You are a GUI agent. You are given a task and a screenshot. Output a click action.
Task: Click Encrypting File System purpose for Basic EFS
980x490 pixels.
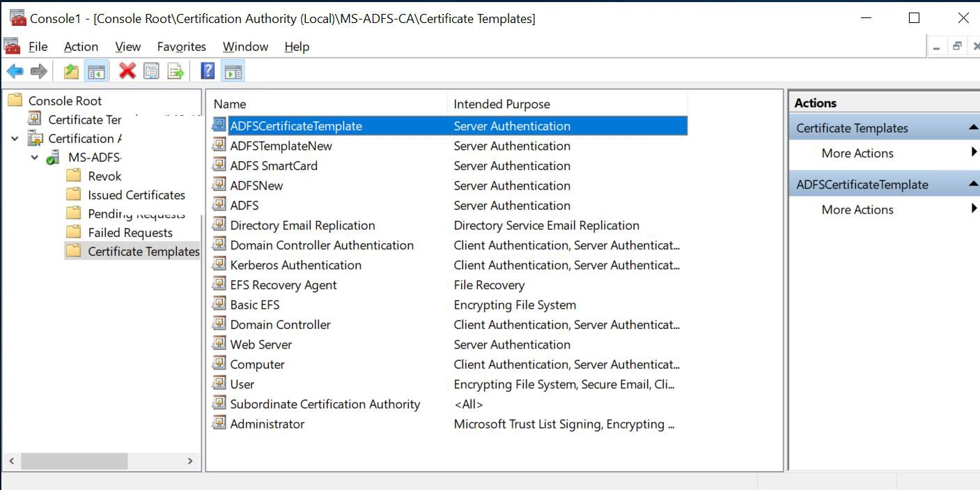515,305
